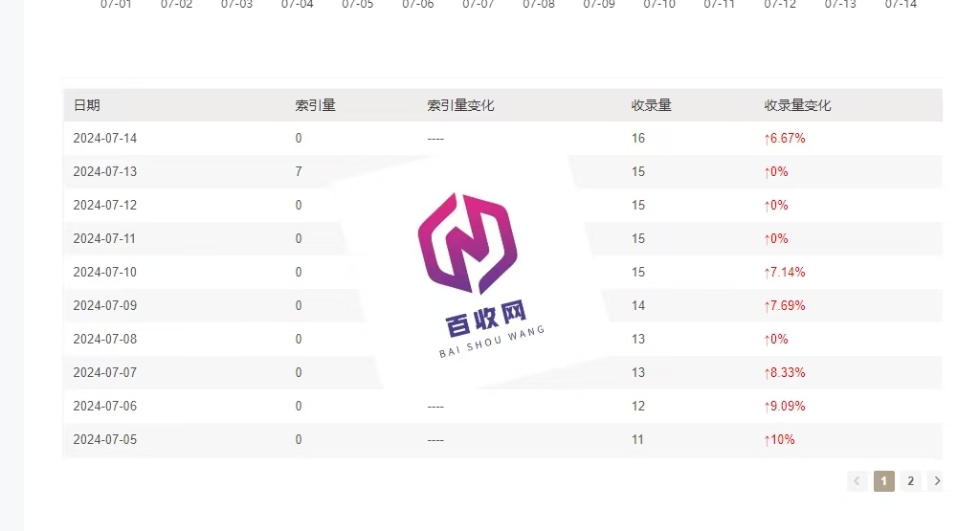The width and height of the screenshot is (980, 531).
Task: Click ↑0% change in 2024-07-08 row
Action: [x=775, y=340]
